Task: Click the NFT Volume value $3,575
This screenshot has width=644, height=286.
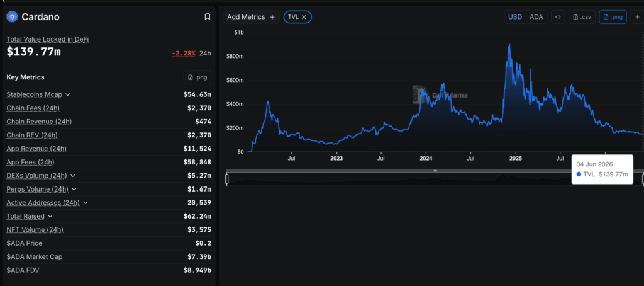Action: 199,230
